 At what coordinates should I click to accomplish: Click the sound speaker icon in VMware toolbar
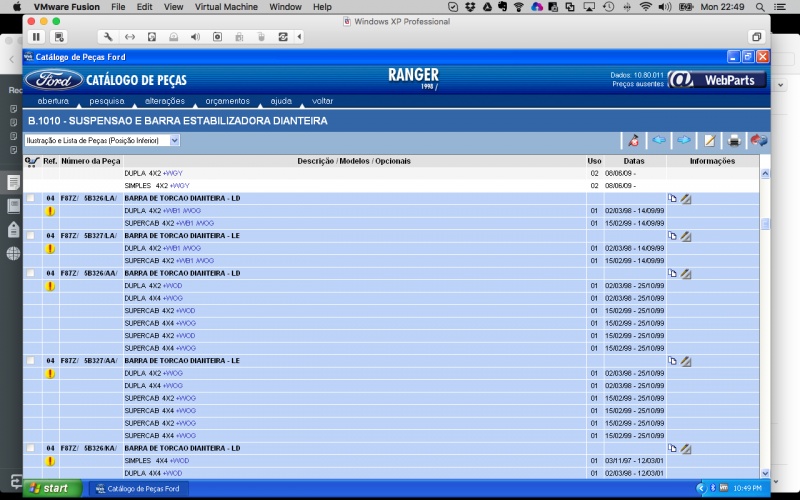point(195,37)
